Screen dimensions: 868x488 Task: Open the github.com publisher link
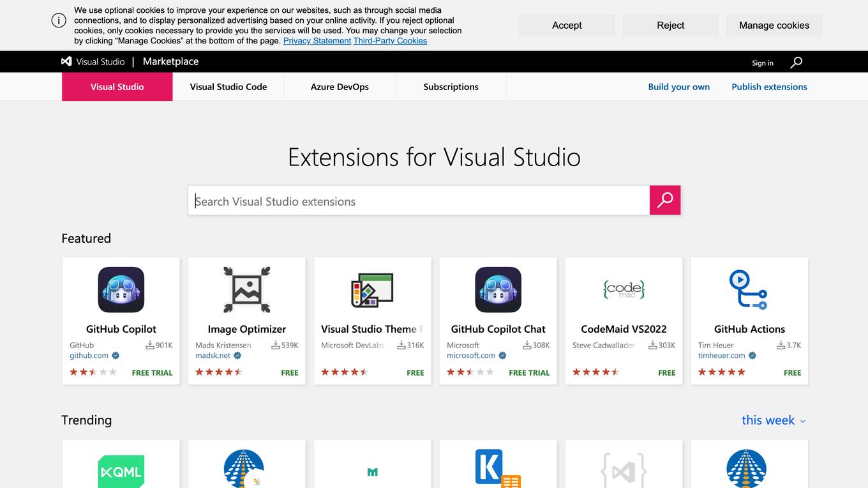(x=89, y=356)
